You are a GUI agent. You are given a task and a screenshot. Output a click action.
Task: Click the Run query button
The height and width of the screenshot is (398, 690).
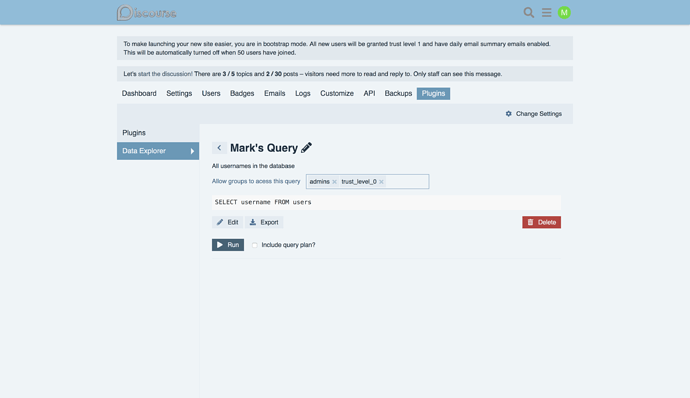228,245
